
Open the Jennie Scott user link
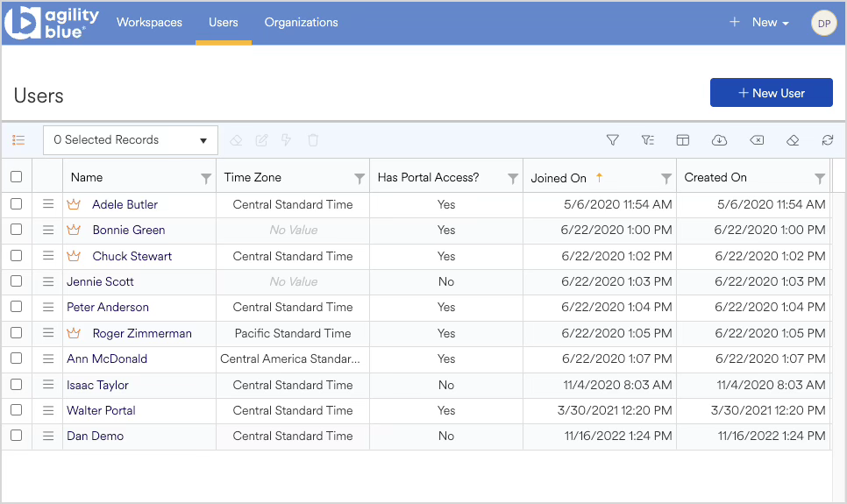pyautogui.click(x=100, y=281)
